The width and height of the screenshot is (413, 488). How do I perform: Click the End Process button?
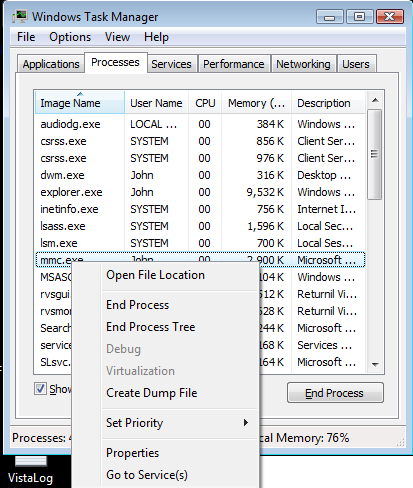tap(335, 393)
